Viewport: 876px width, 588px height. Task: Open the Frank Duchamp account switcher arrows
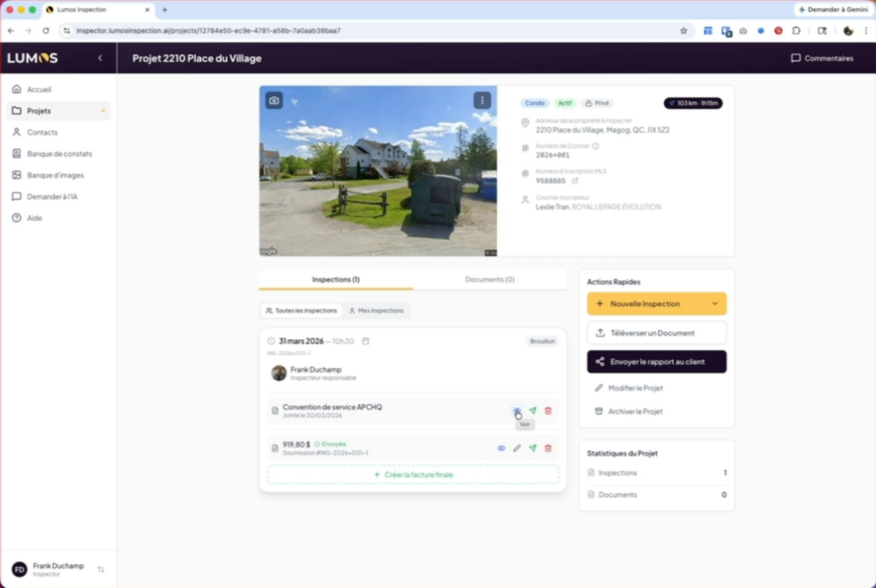tap(101, 569)
